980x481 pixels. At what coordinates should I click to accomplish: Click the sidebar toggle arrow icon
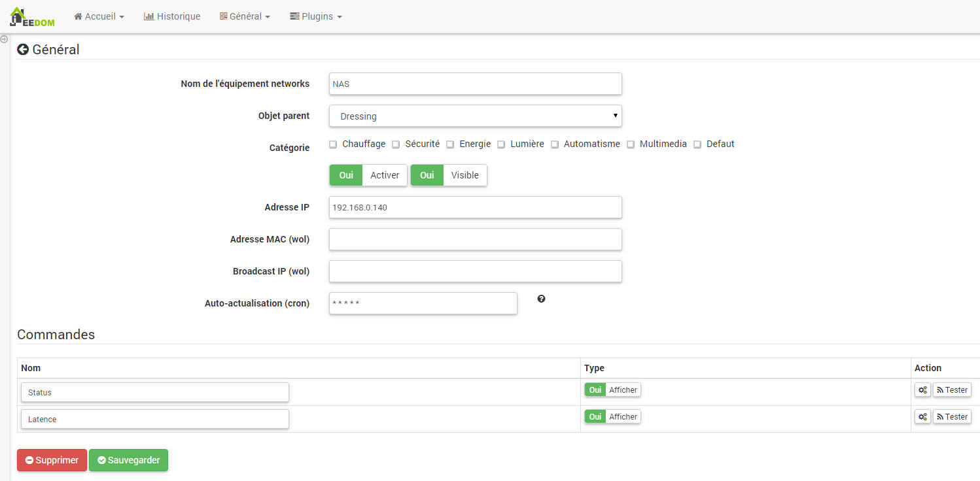4,39
